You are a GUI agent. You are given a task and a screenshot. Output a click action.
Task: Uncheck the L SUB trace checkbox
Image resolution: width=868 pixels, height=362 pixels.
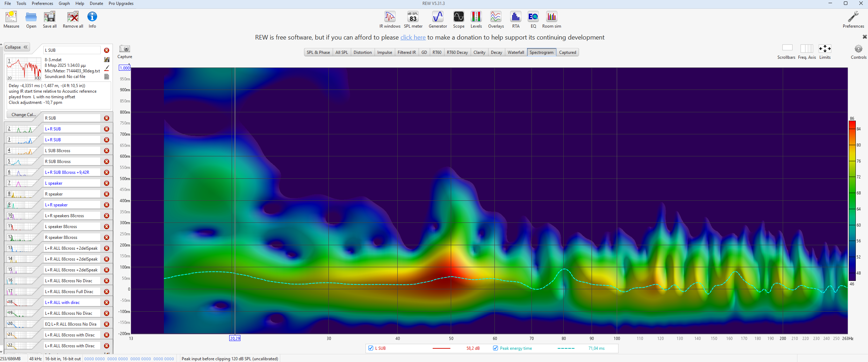[x=371, y=348]
